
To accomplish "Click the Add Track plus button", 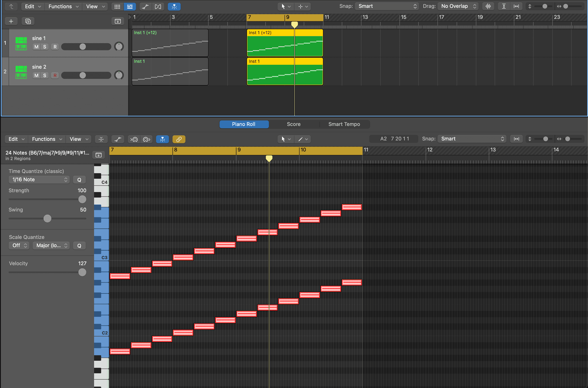I will (x=11, y=21).
